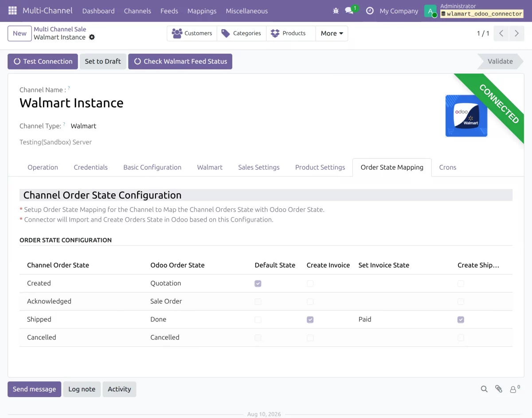532x418 pixels.
Task: Click the chatter search icon
Action: (484, 389)
